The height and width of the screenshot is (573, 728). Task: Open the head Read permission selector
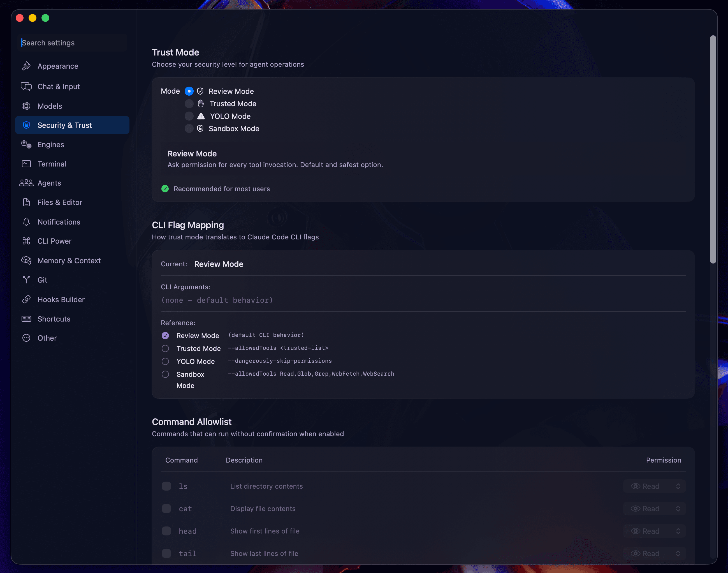tap(655, 531)
